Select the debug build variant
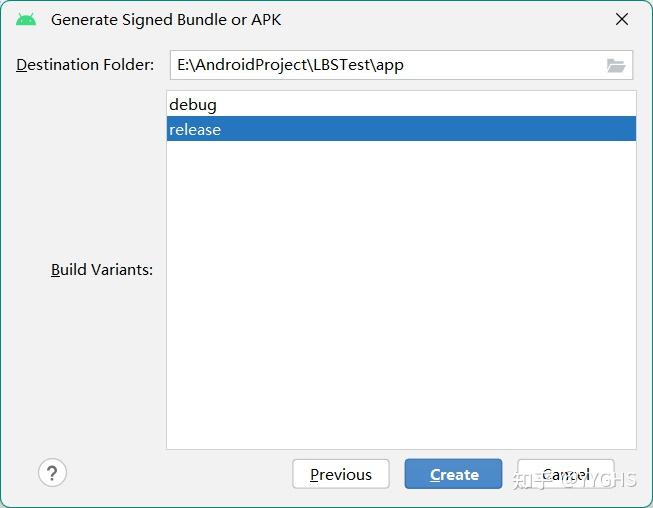This screenshot has height=508, width=653. (x=400, y=104)
